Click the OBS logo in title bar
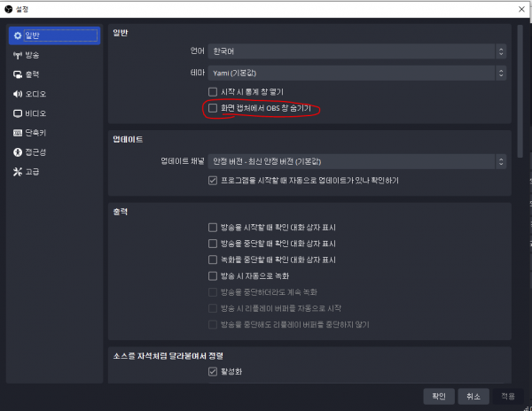The width and height of the screenshot is (532, 411). [x=9, y=9]
